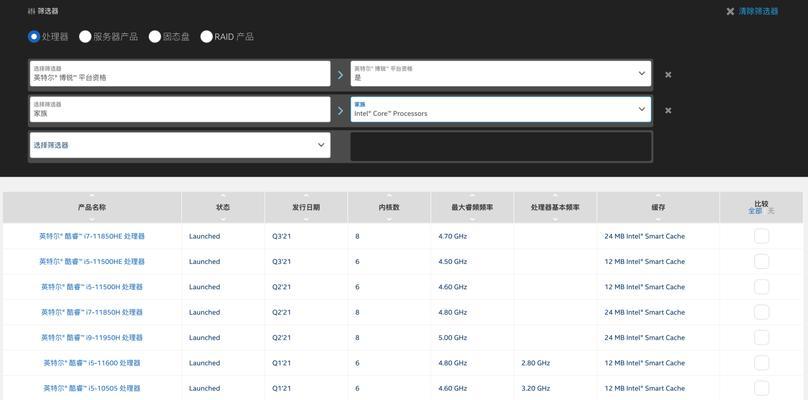This screenshot has width=808, height=400.
Task: Open the vPro platform eligibility value dropdown
Action: click(500, 74)
